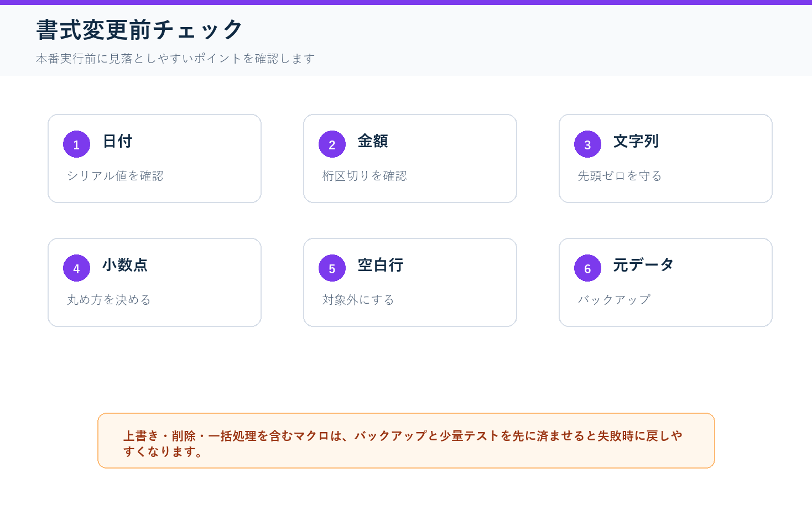Click the purple number 1 badge
This screenshot has width=812, height=520.
76,144
